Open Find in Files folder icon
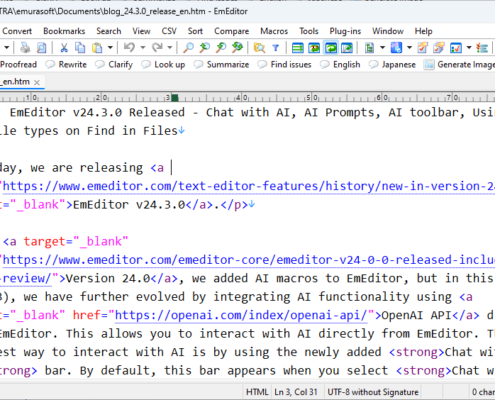This screenshot has width=495, height=400. pyautogui.click(x=259, y=48)
